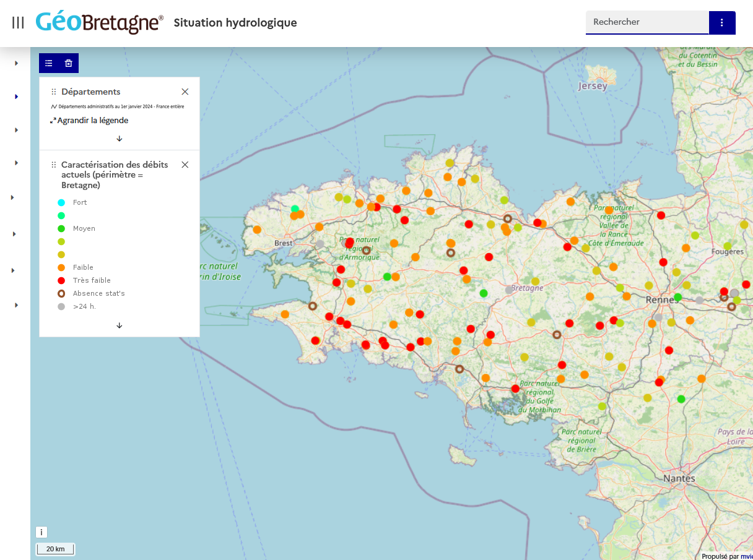
Task: Click the 'Fort' legend label
Action: [80, 202]
